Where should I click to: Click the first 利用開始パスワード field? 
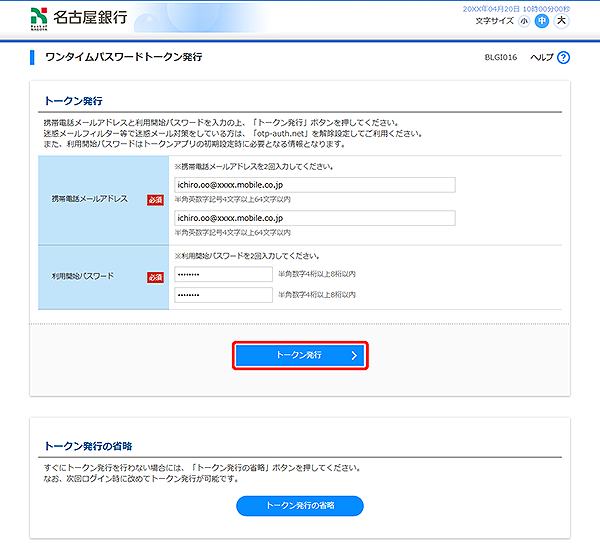[x=222, y=273]
